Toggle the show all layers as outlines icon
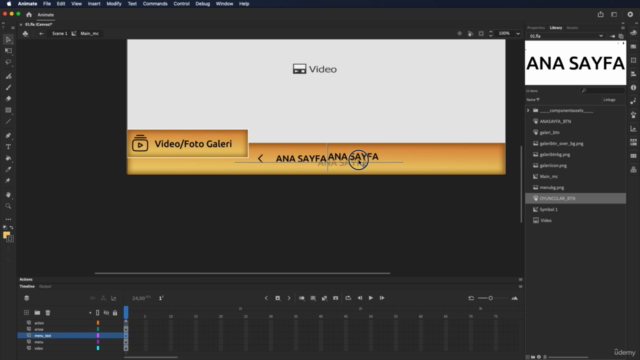The image size is (640, 360). (98, 313)
